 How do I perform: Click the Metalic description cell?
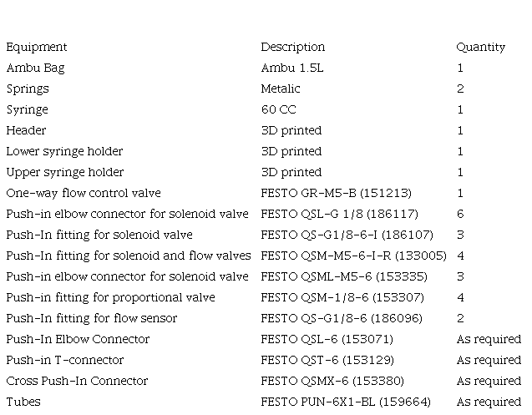(281, 89)
